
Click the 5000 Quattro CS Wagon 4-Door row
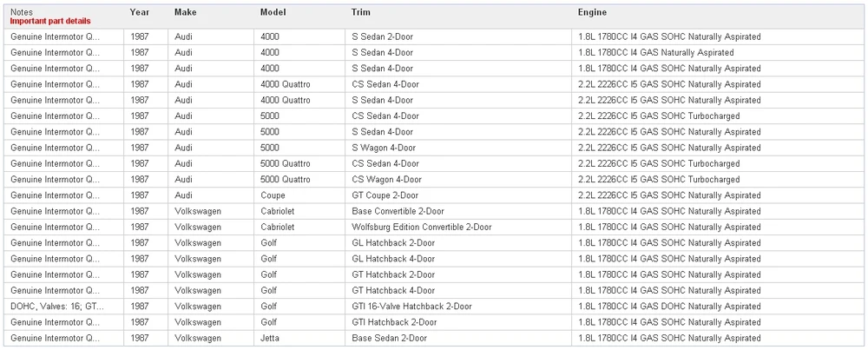pyautogui.click(x=434, y=180)
